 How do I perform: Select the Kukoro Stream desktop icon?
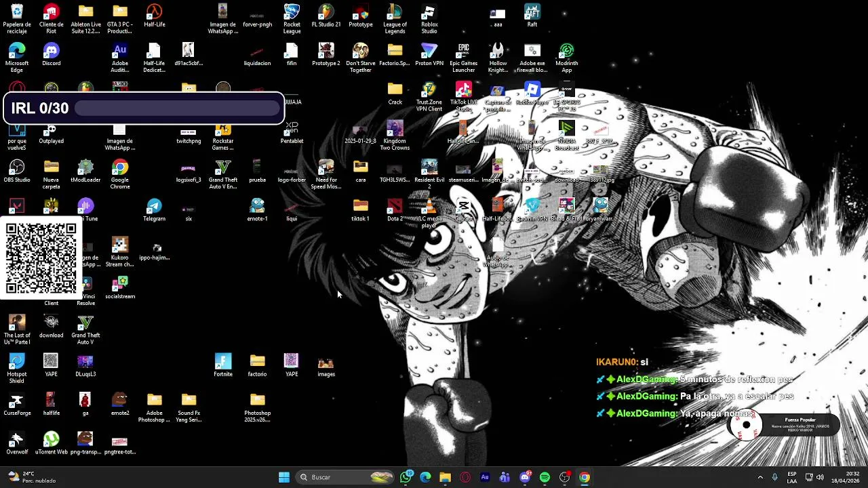pyautogui.click(x=120, y=252)
